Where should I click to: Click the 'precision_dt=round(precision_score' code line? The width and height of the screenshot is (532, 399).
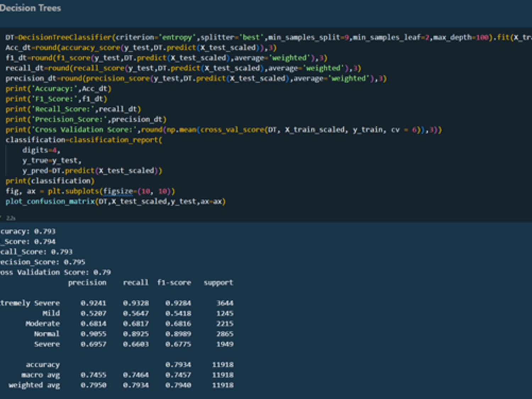click(x=196, y=78)
